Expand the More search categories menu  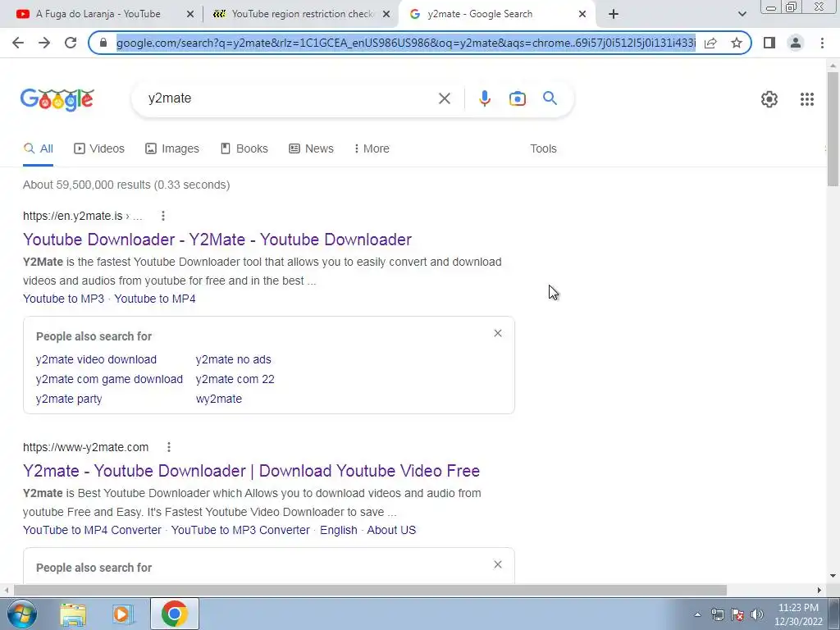(372, 149)
